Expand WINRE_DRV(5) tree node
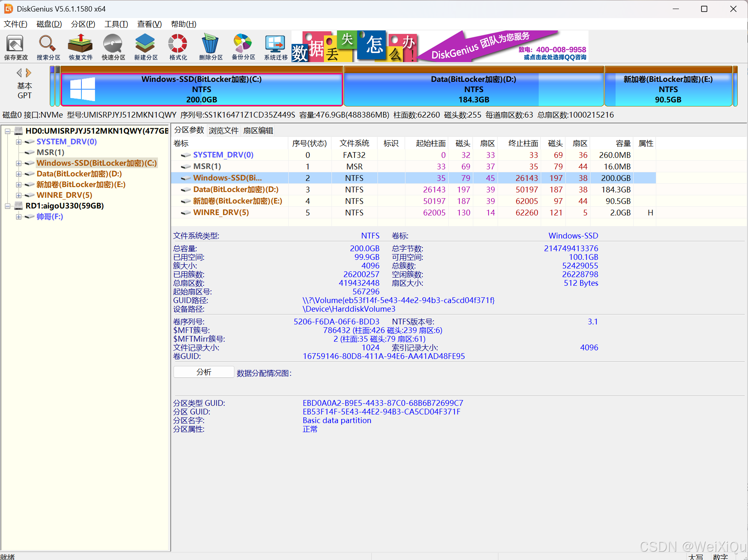The width and height of the screenshot is (748, 560). pos(19,195)
